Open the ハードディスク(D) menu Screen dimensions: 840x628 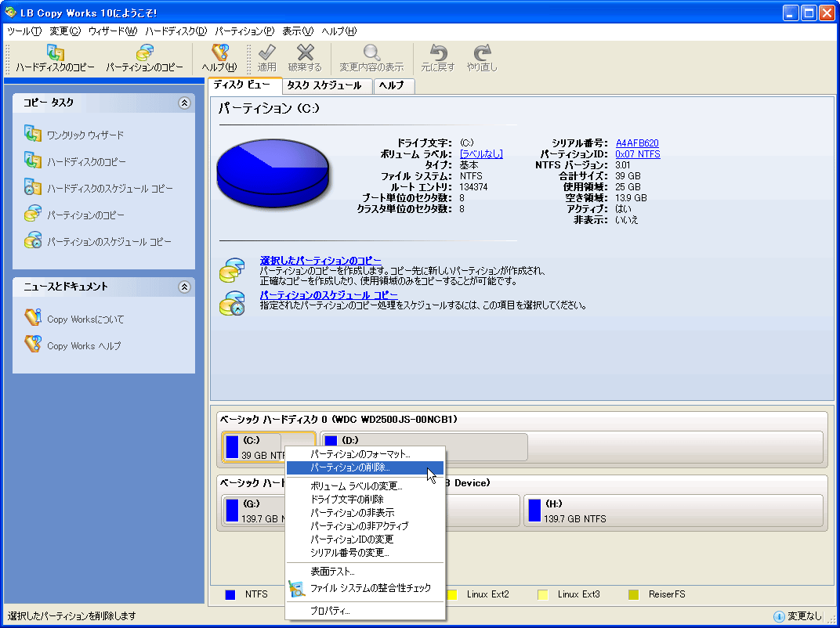(x=176, y=31)
